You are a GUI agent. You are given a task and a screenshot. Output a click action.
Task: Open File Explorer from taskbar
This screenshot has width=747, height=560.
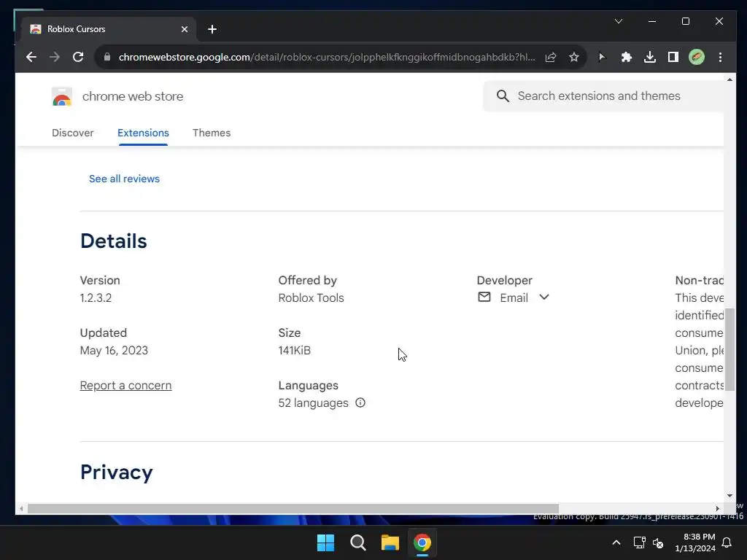(390, 542)
